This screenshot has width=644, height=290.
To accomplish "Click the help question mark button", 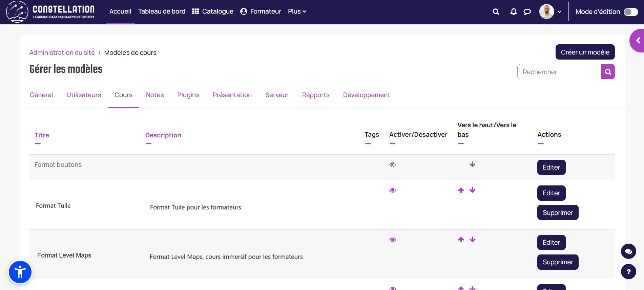I will [x=628, y=272].
